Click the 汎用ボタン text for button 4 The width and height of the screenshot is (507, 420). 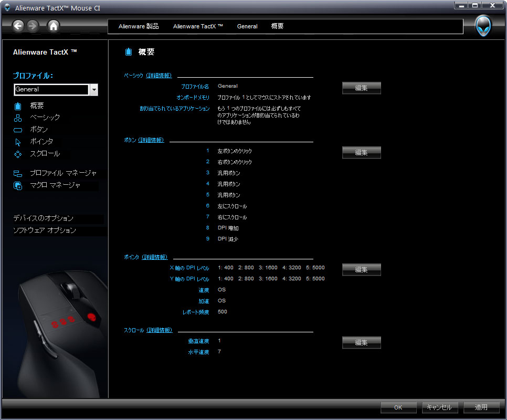coord(229,184)
